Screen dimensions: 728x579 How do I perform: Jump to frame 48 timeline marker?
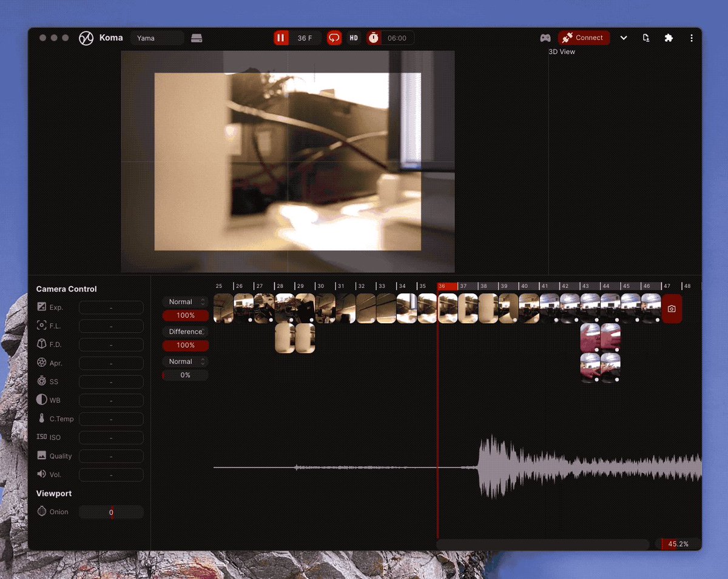click(687, 286)
